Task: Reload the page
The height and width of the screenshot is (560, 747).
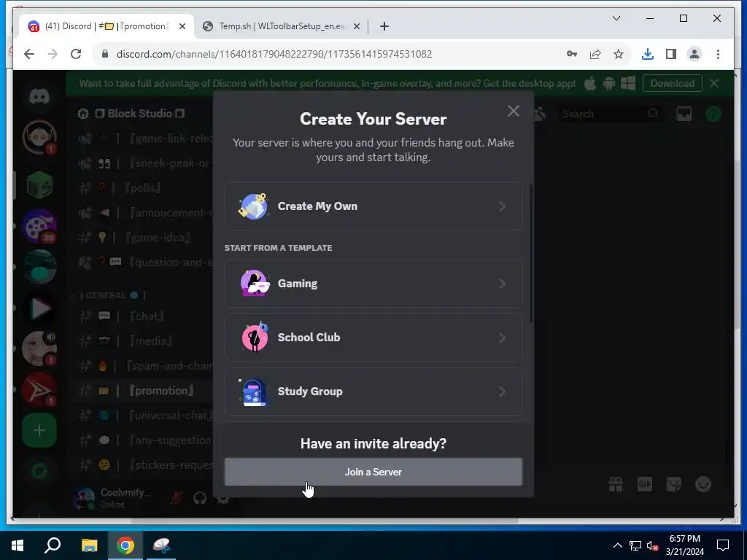Action: [76, 54]
